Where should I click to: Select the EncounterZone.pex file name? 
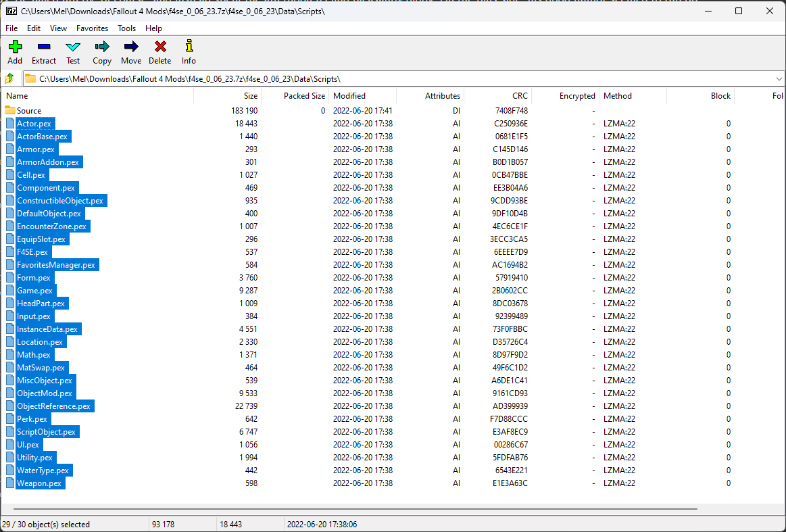coord(51,226)
